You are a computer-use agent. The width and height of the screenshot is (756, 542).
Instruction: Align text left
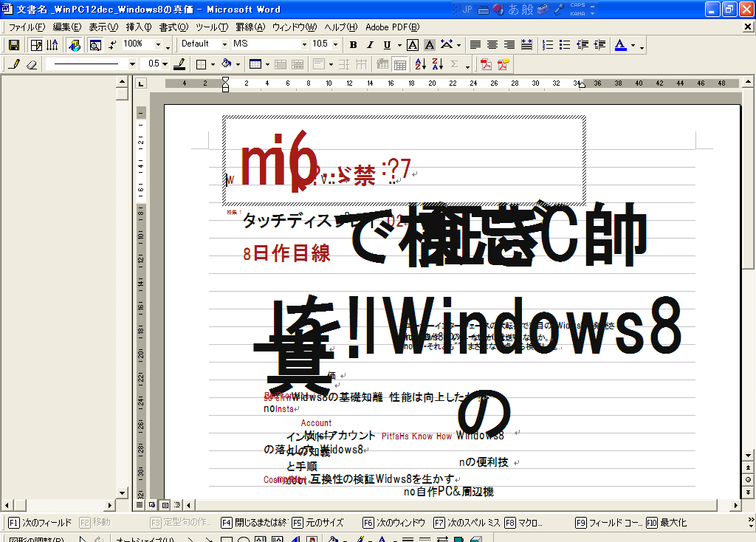coord(475,45)
